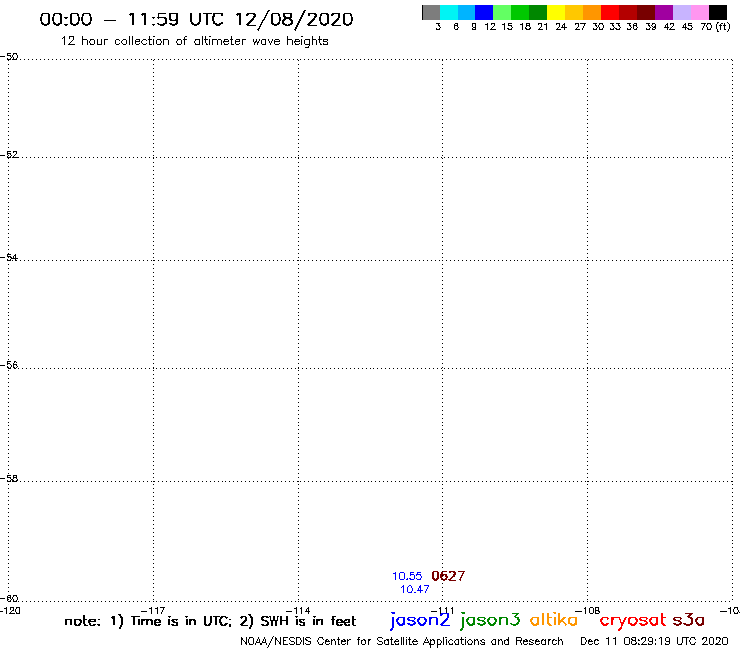Select the purple legend swatch

pyautogui.click(x=664, y=12)
